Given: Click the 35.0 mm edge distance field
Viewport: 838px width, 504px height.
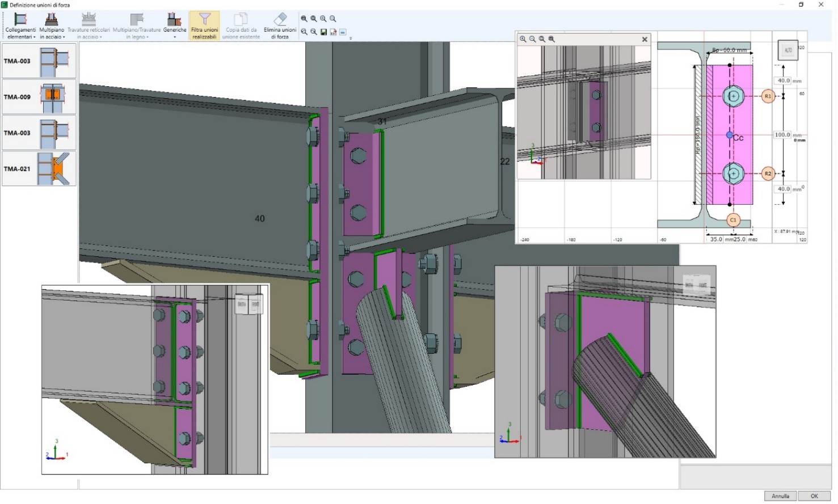Looking at the screenshot, I should point(716,239).
